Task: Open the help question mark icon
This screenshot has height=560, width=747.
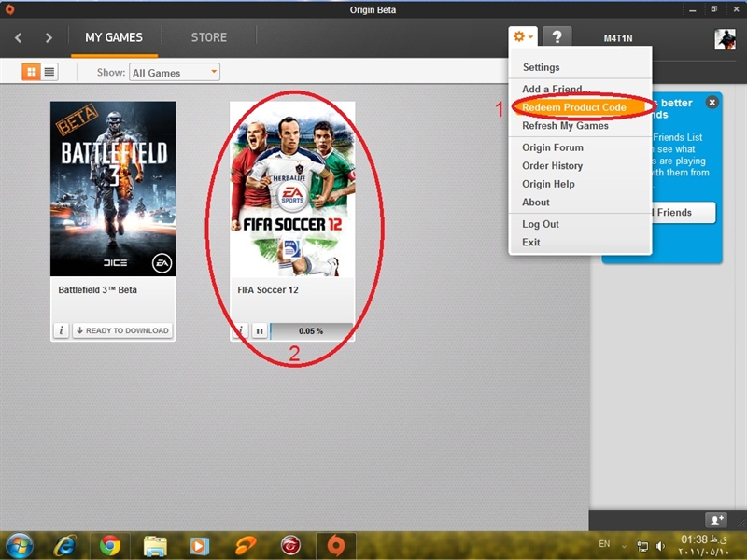Action: [x=557, y=37]
